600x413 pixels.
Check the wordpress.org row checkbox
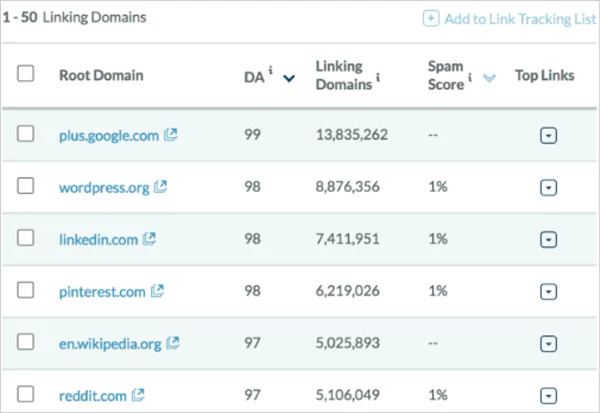click(26, 186)
